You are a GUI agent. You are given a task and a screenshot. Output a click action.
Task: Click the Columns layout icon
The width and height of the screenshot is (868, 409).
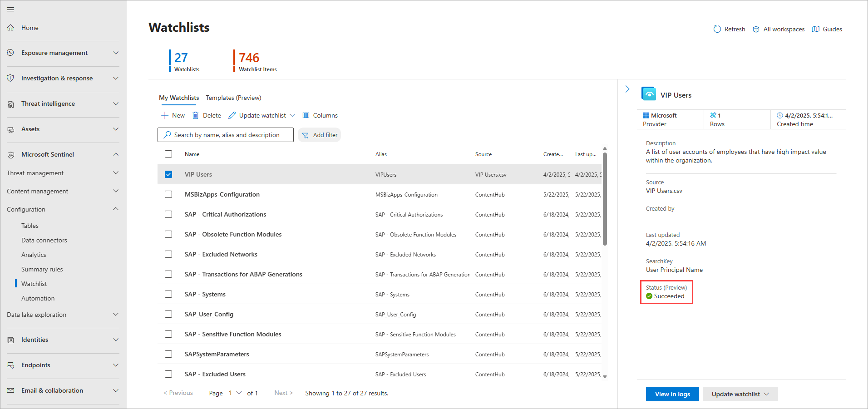point(306,115)
